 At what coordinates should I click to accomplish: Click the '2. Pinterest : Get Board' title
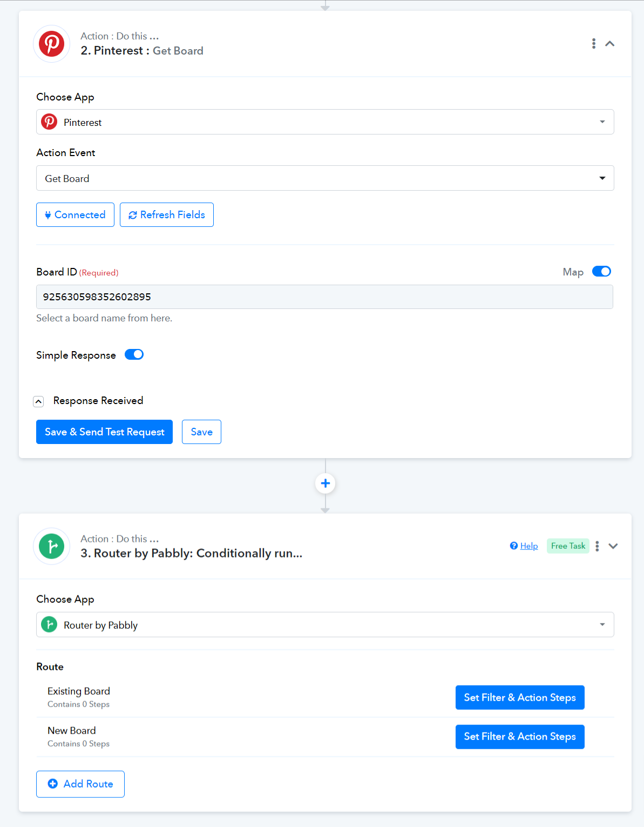tap(142, 51)
